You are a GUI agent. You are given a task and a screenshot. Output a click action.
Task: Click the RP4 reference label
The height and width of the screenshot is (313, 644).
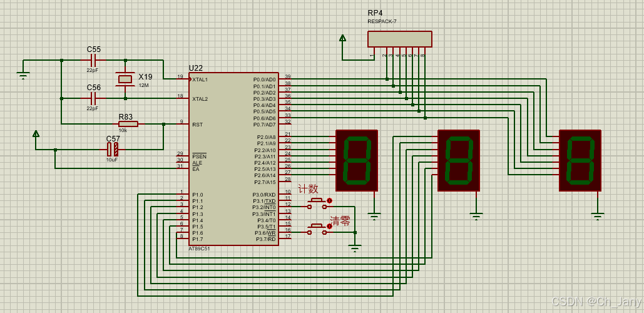[375, 14]
